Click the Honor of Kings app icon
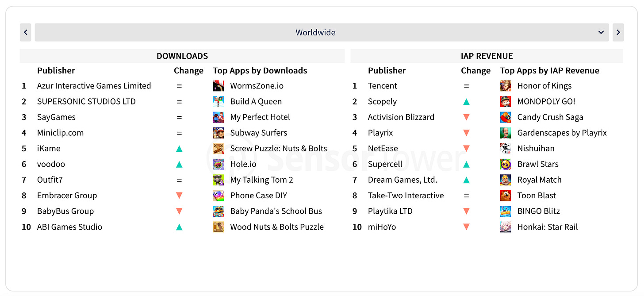This screenshot has width=644, height=296. 505,86
